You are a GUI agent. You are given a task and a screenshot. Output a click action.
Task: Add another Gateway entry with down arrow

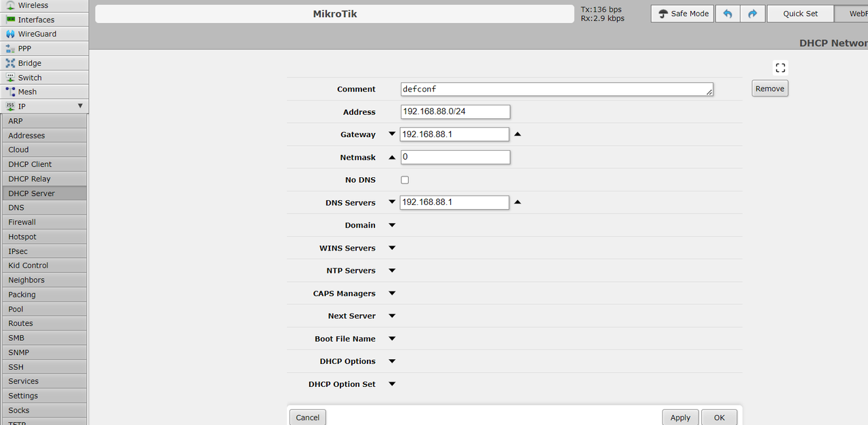point(392,134)
